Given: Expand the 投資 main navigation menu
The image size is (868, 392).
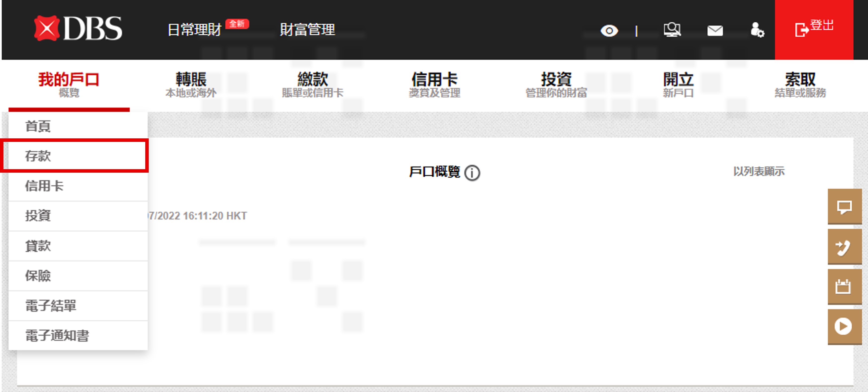Looking at the screenshot, I should pyautogui.click(x=556, y=84).
